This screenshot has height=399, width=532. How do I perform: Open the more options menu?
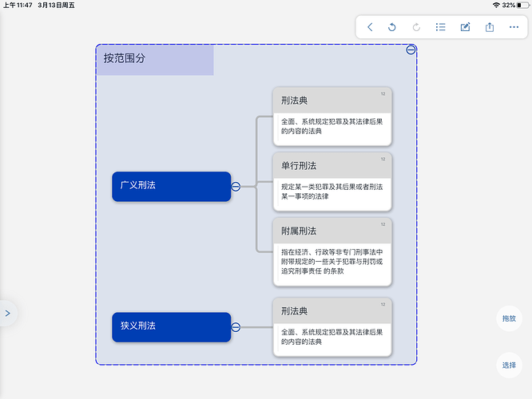point(514,27)
